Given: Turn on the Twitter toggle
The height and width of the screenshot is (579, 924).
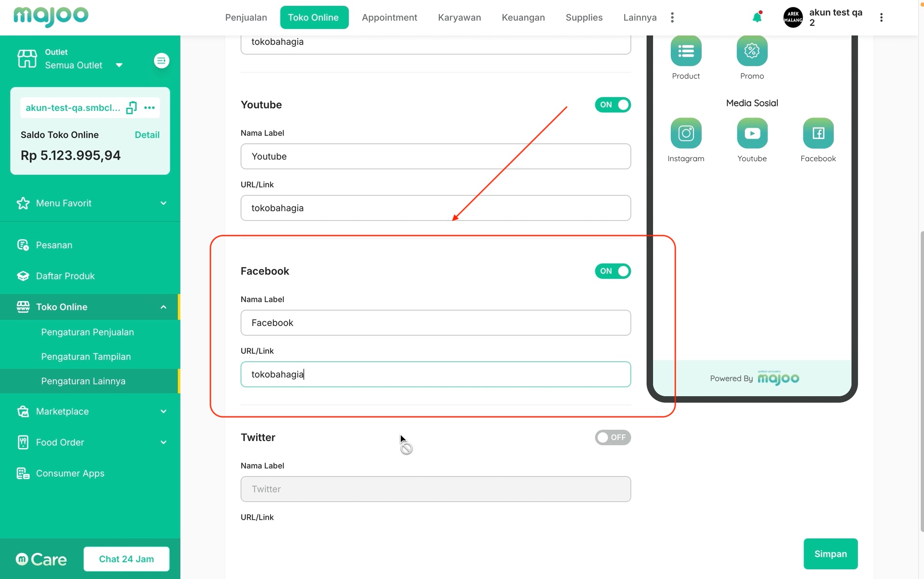Looking at the screenshot, I should point(613,438).
